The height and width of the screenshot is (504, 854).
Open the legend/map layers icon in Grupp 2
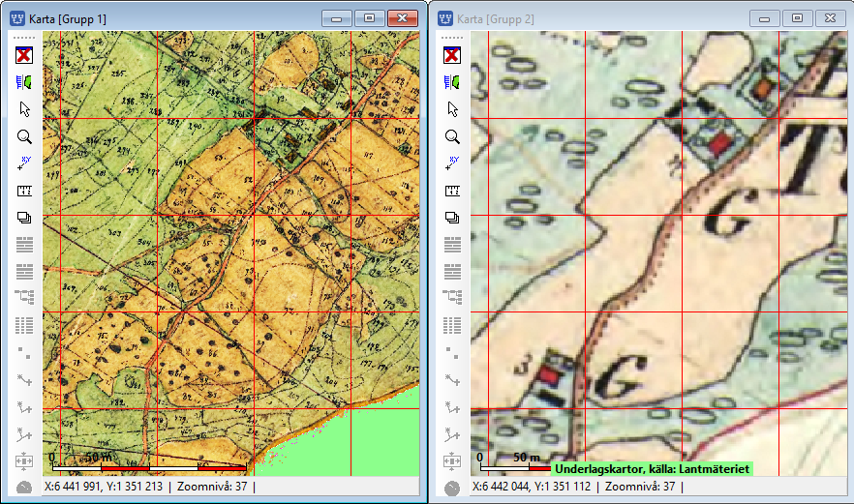point(452,82)
